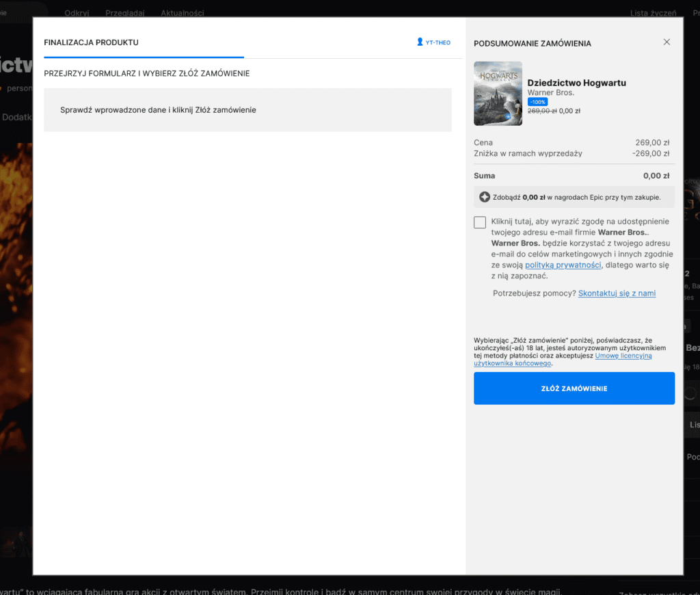
Task: Click the 'PODSUMOWANIE ZAMÓWIENIA' heading
Action: (532, 44)
